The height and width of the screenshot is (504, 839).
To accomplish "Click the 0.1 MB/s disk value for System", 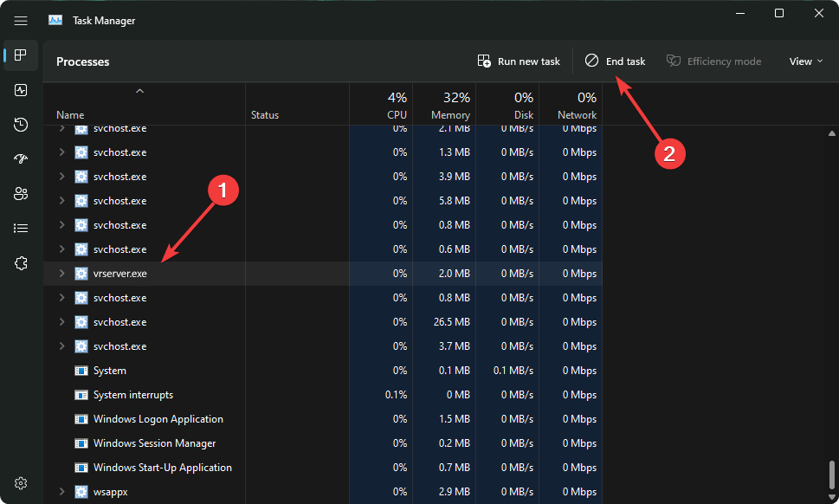I will 513,371.
